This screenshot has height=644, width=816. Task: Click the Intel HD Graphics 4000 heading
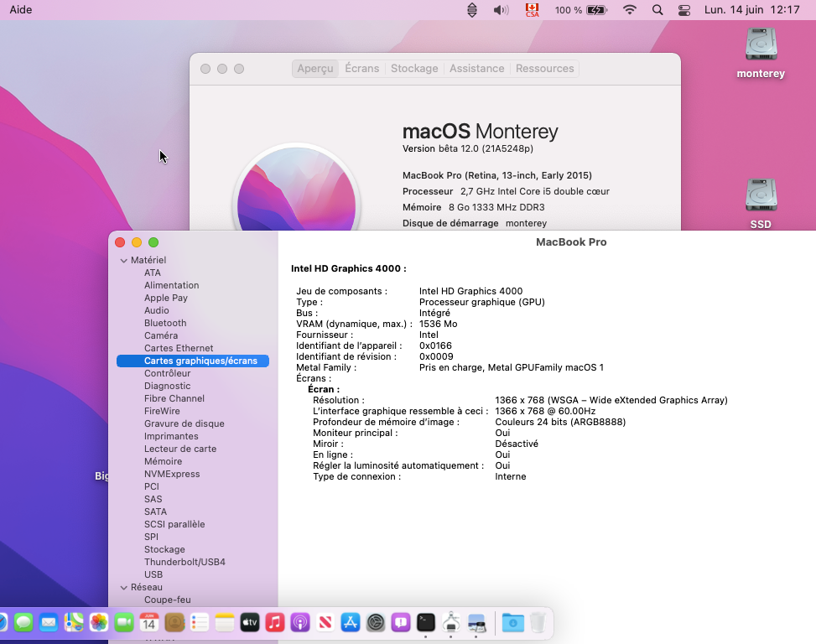349,268
